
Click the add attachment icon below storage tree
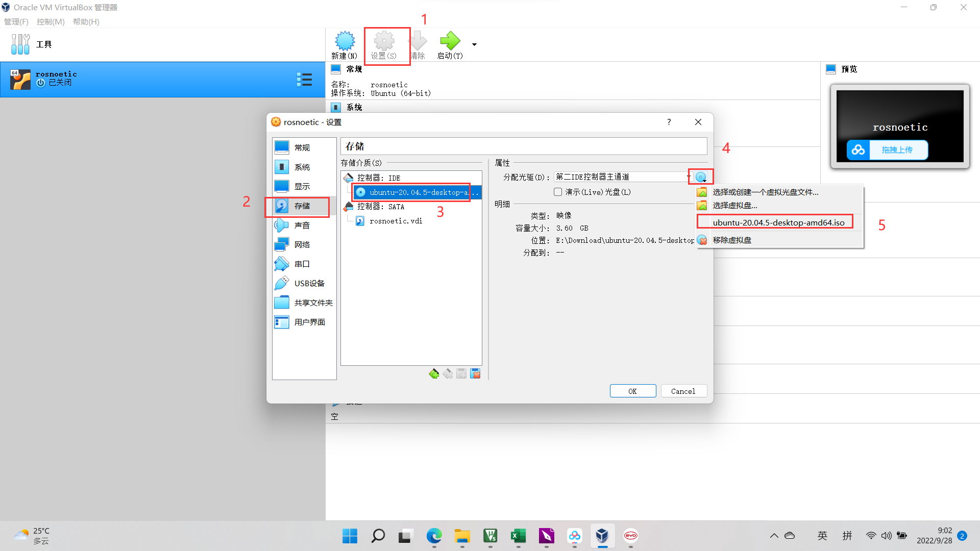pyautogui.click(x=461, y=374)
